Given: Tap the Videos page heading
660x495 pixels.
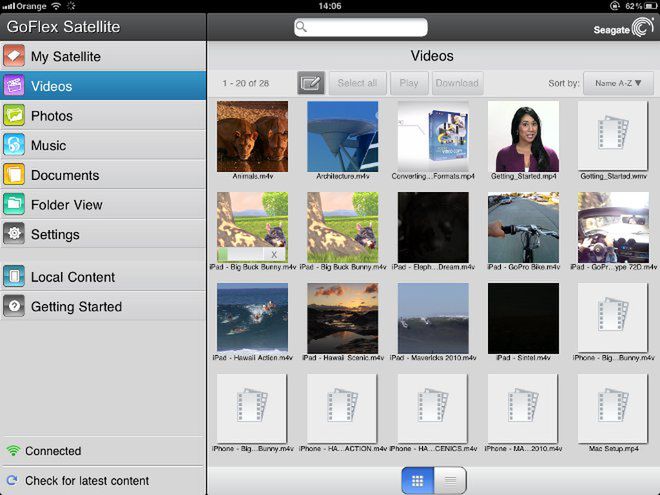Looking at the screenshot, I should [432, 56].
